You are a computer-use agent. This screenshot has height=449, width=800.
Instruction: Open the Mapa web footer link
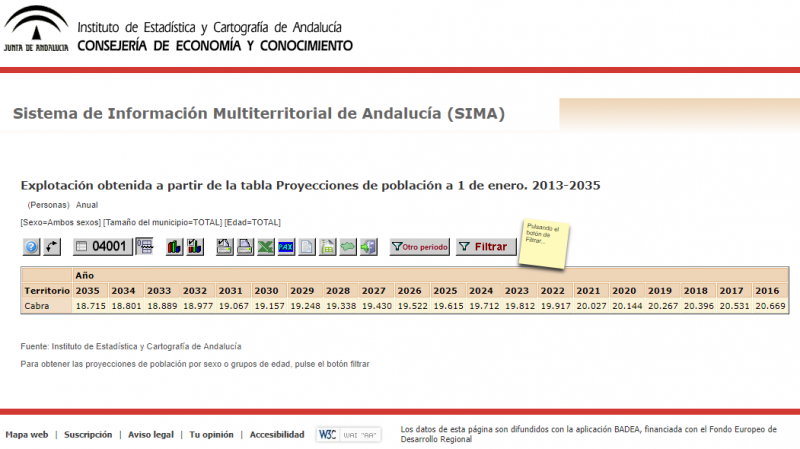(x=26, y=435)
